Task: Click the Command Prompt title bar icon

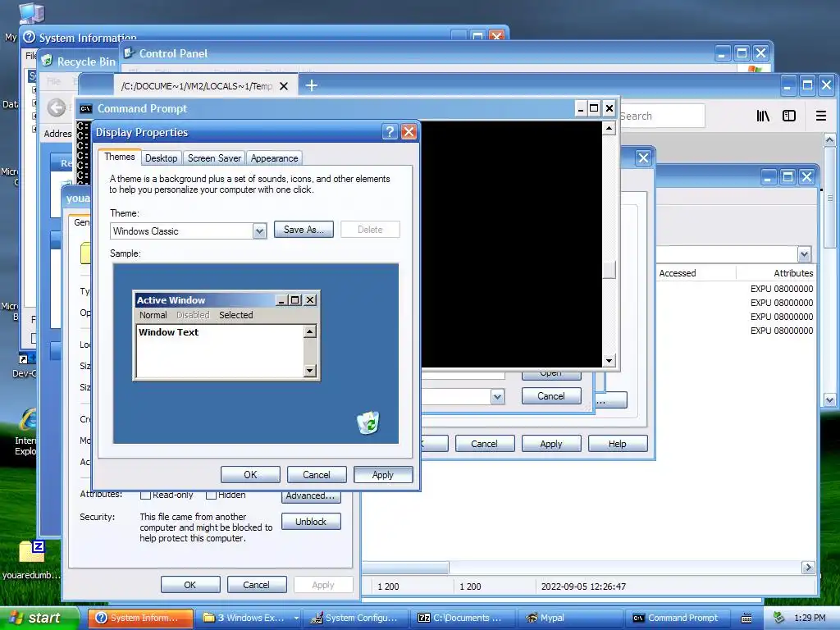Action: pos(85,109)
